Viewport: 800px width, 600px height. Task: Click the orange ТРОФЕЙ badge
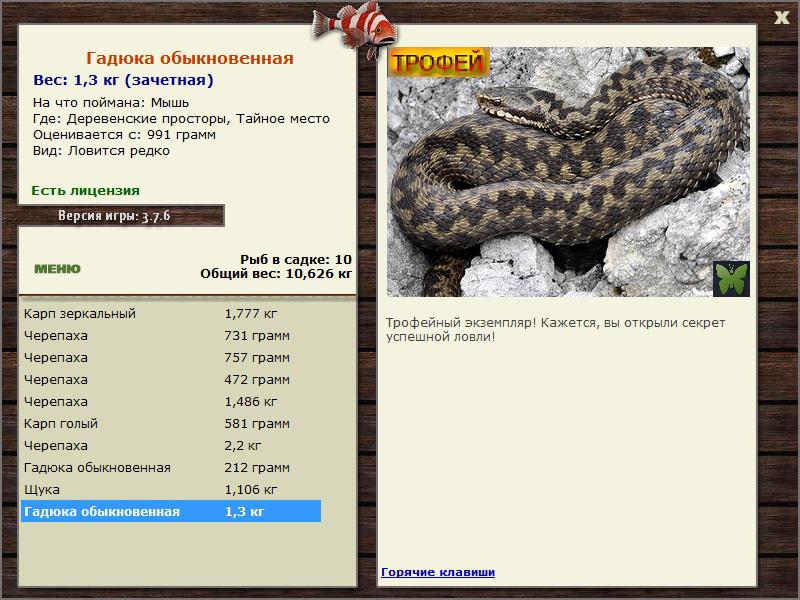(x=438, y=62)
